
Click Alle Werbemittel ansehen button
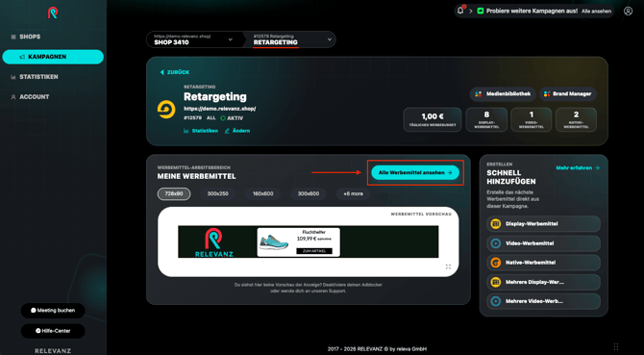415,173
